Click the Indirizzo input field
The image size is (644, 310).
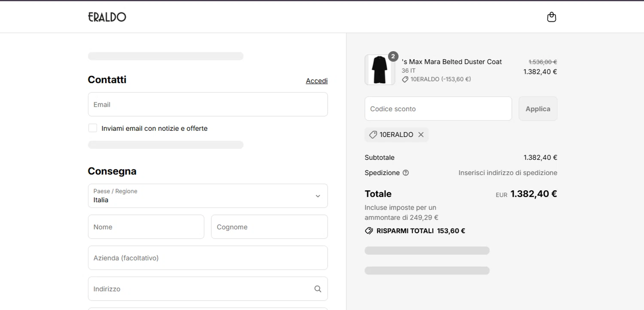(208, 289)
